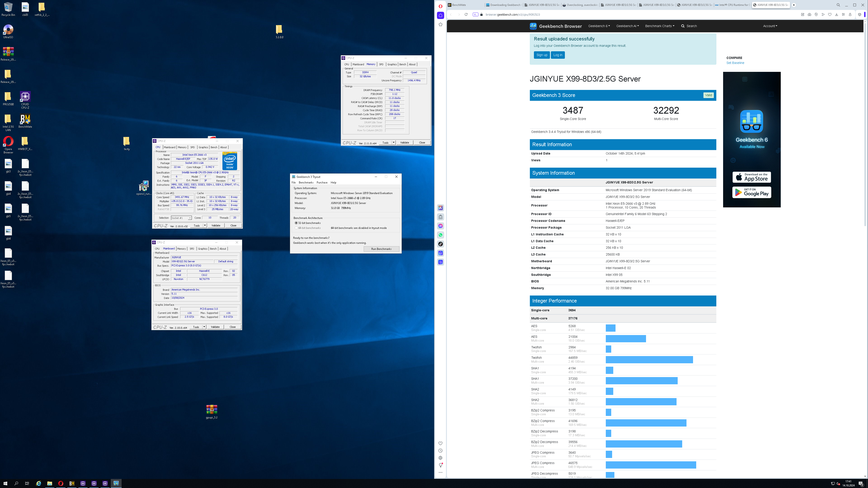Expand Benchmark Charts dropdown
The height and width of the screenshot is (488, 868).
click(660, 26)
